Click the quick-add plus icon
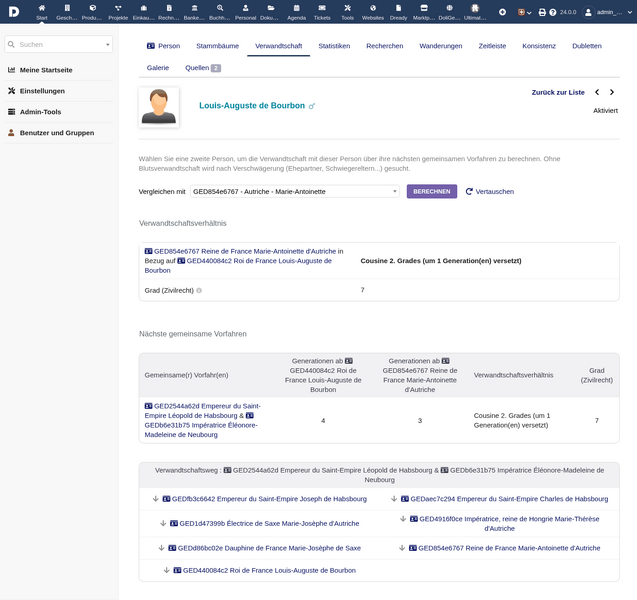Screen dimensions: 637x600 point(503,12)
